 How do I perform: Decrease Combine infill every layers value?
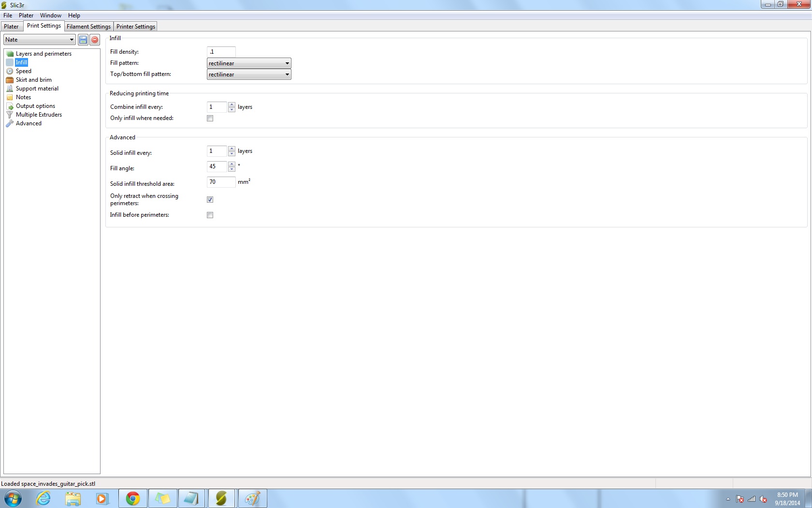coord(232,109)
